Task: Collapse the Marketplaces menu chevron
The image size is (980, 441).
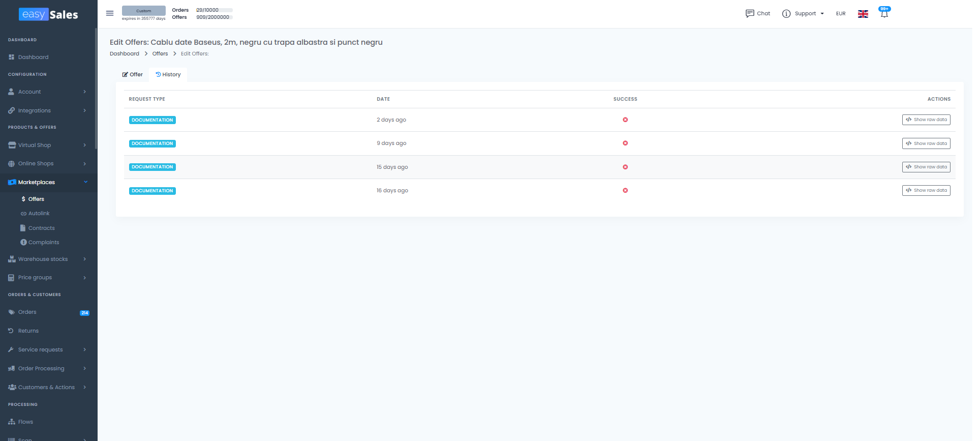Action: (85, 182)
